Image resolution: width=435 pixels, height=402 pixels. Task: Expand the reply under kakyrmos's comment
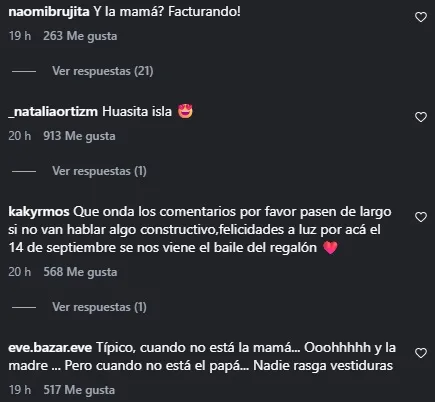click(x=99, y=307)
